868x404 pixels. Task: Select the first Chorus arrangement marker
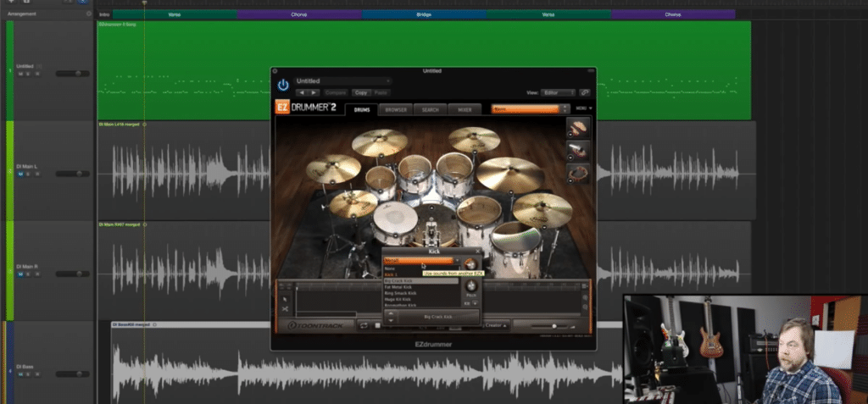299,14
